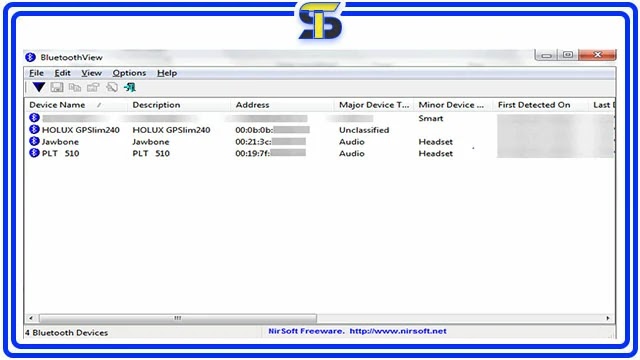Click Bluetooth icon of HOLUX GPSlim240 row

pyautogui.click(x=34, y=130)
